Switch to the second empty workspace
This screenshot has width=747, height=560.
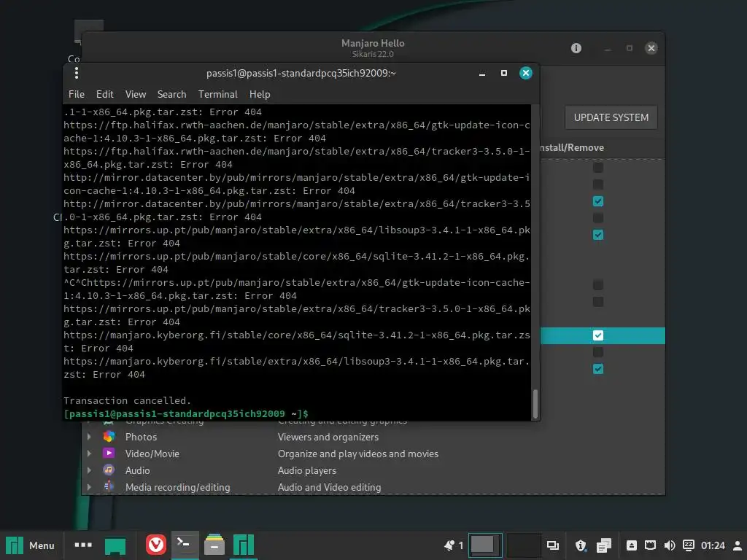pos(524,545)
